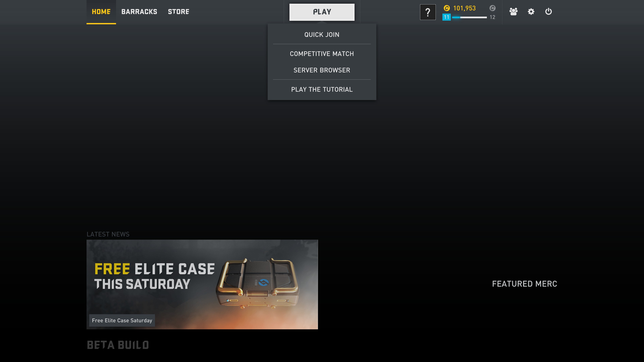Click the power quit icon
This screenshot has width=644, height=362.
tap(549, 12)
